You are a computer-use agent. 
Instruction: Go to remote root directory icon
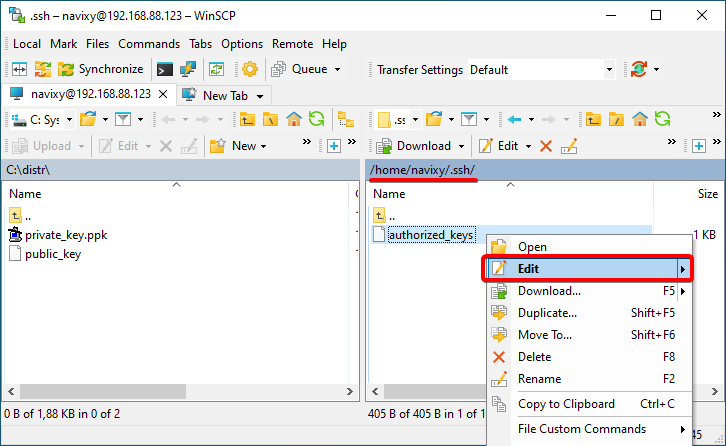(x=616, y=119)
